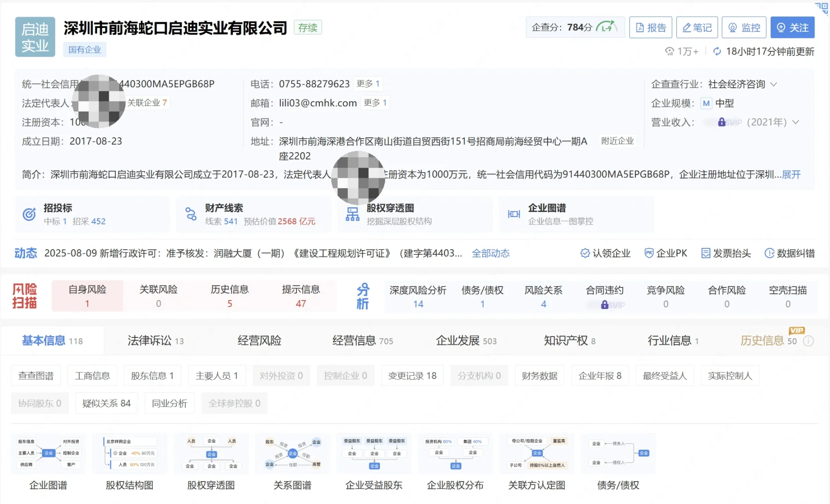Viewport: 830px width, 504px height.
Task: Click the 企业图谱 card icon
Action: point(514,214)
